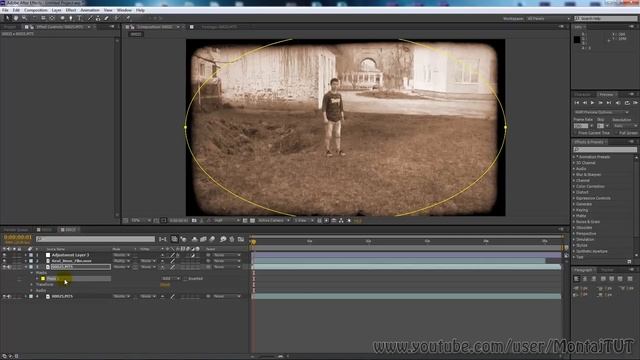This screenshot has width=640, height=360.
Task: Toggle loop option in Preview panel
Action: pyautogui.click(x=627, y=103)
